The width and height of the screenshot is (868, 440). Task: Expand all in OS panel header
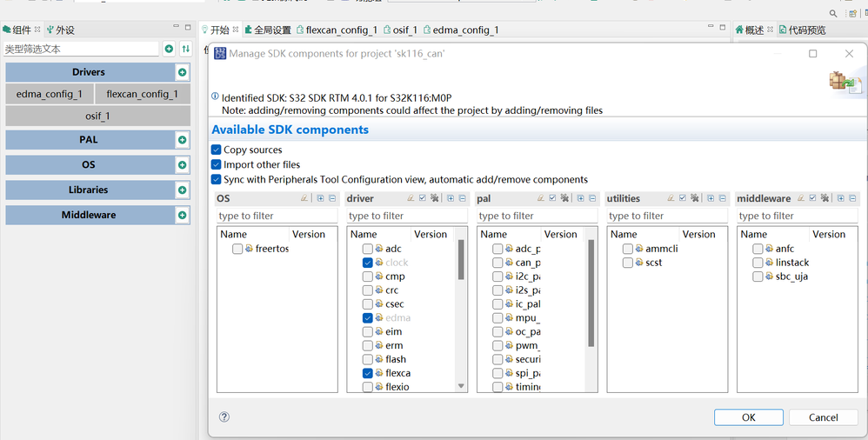point(321,197)
